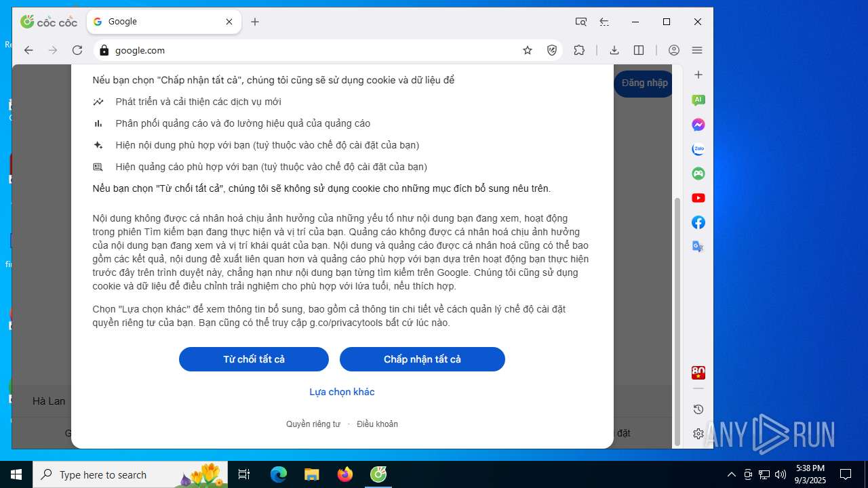This screenshot has height=488, width=868.
Task: Click the Đăng nhập sign-in button
Action: (x=644, y=83)
